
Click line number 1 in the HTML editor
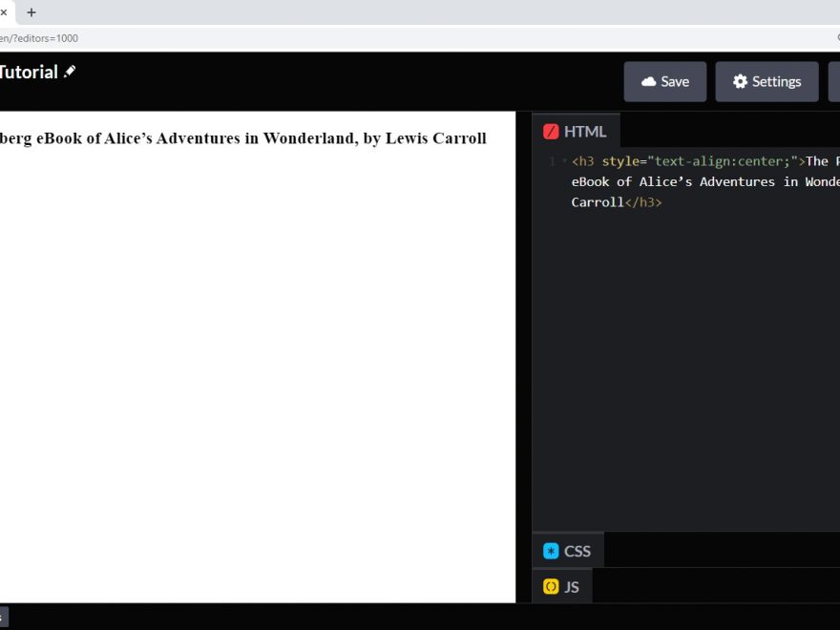tap(552, 161)
